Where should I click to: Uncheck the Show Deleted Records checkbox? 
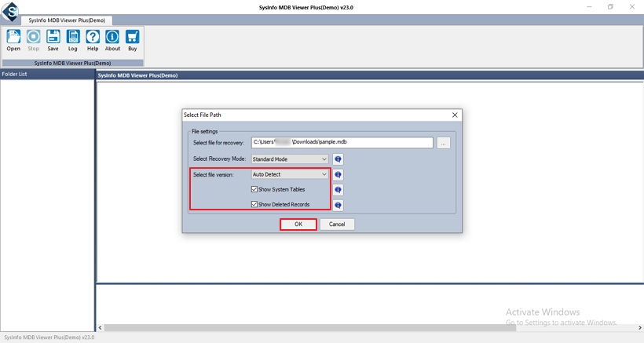[254, 204]
